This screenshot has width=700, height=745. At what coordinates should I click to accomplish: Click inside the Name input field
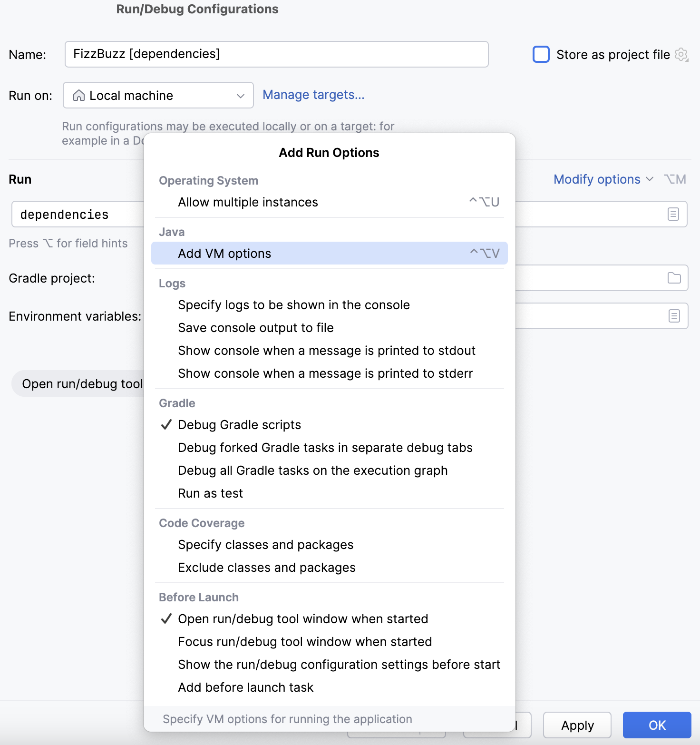click(x=276, y=54)
